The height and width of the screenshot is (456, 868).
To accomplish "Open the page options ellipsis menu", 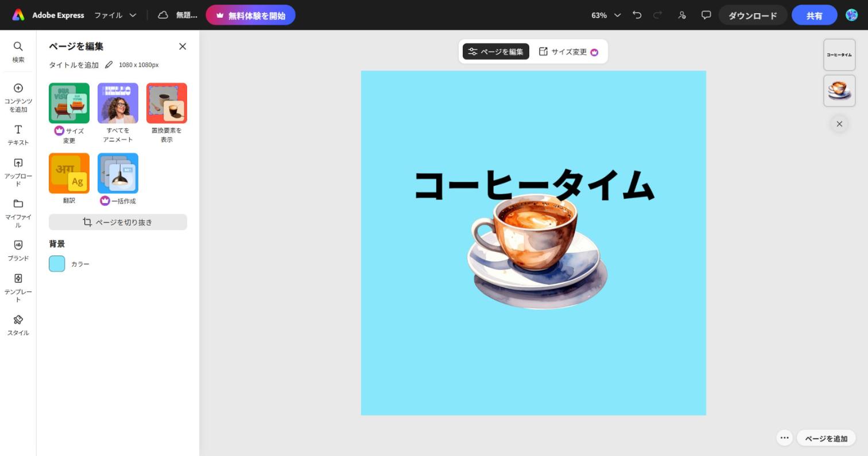I will pos(784,438).
